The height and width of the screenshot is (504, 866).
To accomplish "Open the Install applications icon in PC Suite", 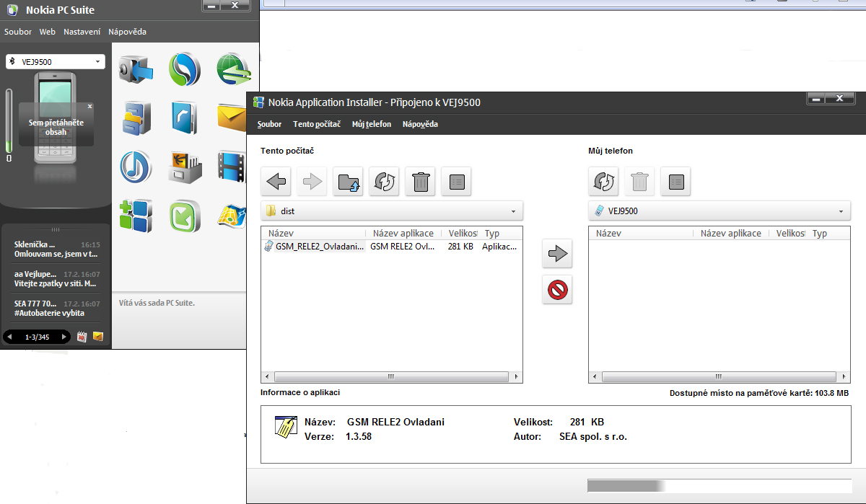I will pyautogui.click(x=136, y=216).
